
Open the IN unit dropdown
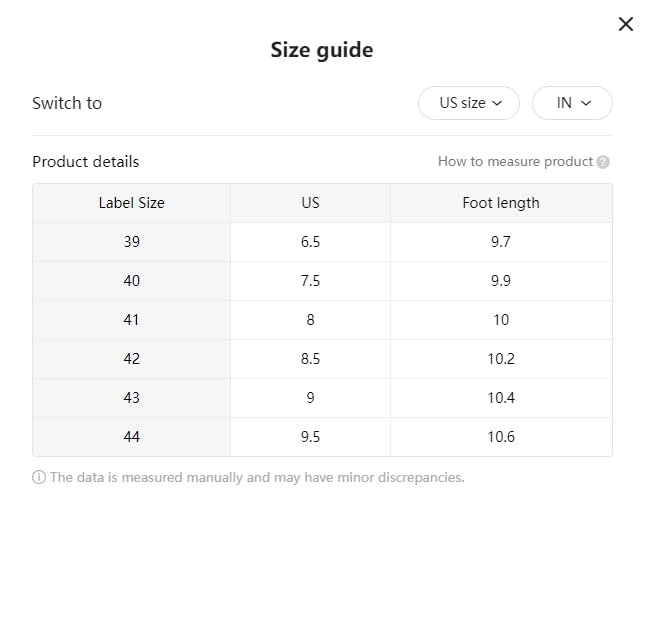[572, 103]
